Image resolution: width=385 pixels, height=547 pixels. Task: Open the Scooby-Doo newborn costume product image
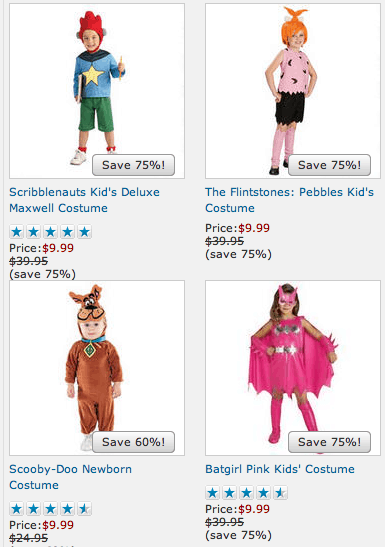point(97,368)
